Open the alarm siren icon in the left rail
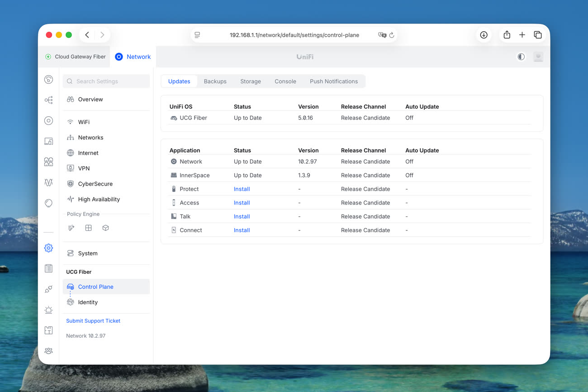Image resolution: width=588 pixels, height=392 pixels. point(48,310)
